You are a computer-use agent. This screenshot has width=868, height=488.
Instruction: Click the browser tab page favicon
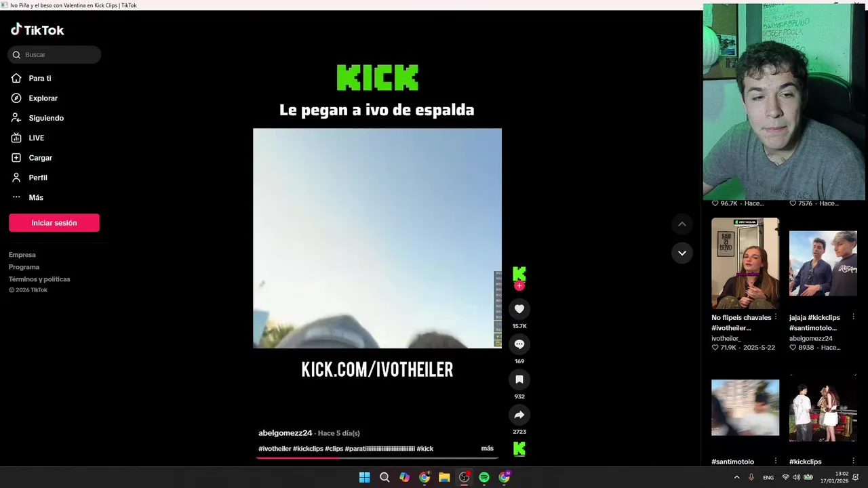pyautogui.click(x=4, y=5)
